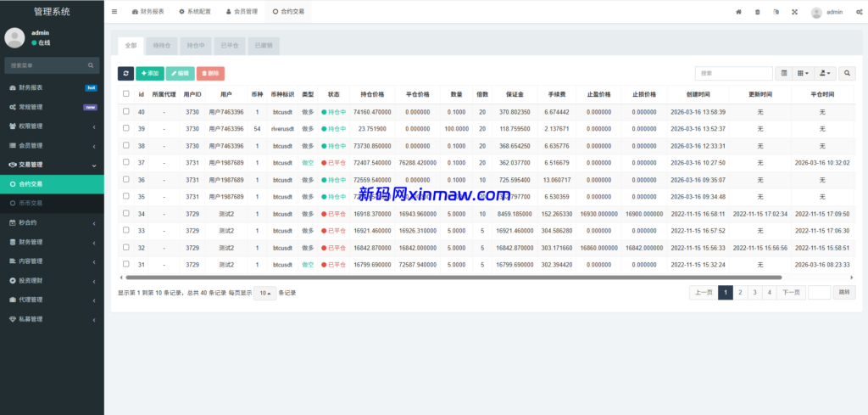868x415 pixels.
Task: Select the 待持仓 status tab
Action: pos(162,46)
